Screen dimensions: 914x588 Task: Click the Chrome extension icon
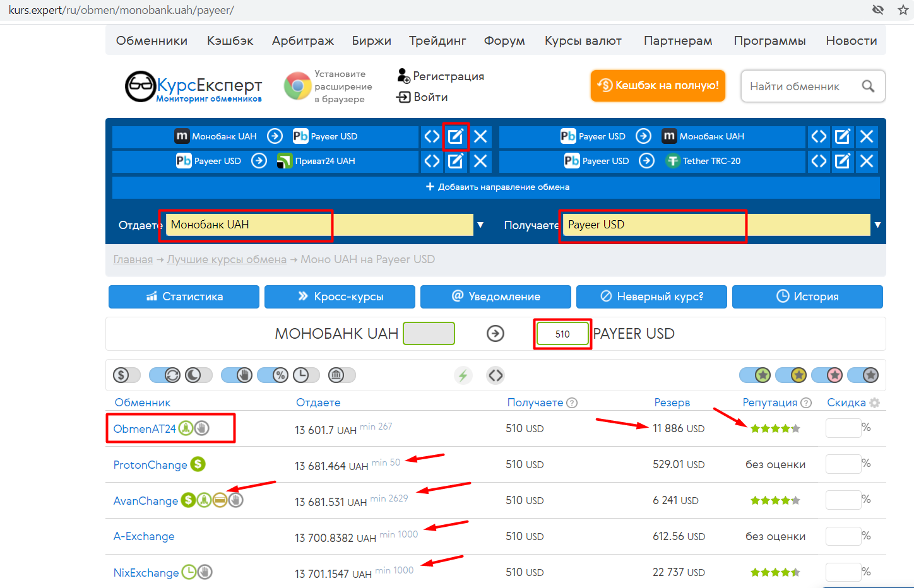pyautogui.click(x=297, y=86)
